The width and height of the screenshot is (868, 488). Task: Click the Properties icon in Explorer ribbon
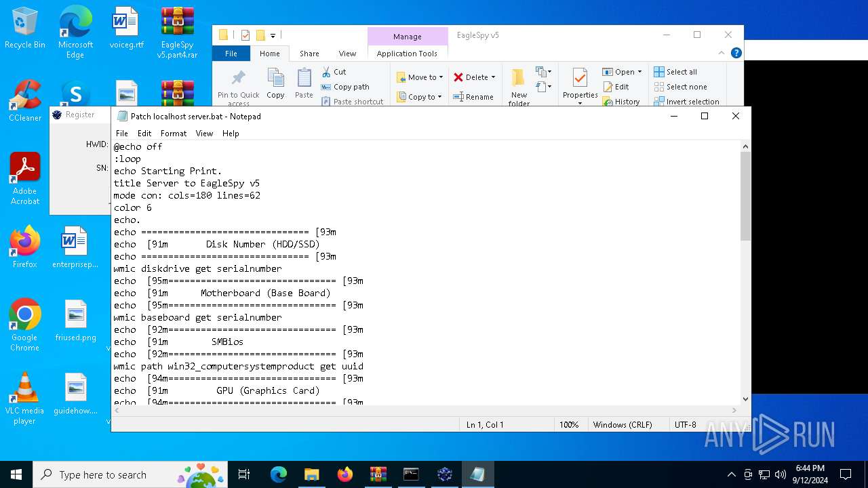(x=580, y=77)
